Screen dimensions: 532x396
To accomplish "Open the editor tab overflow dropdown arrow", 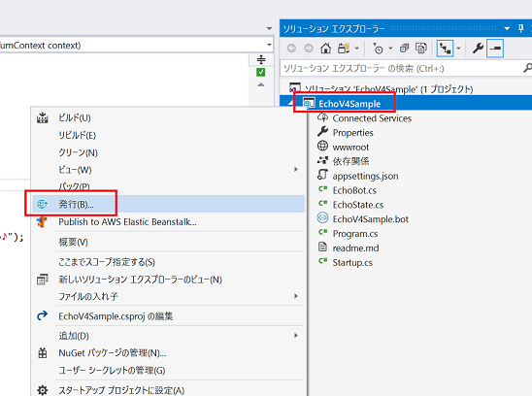I will [x=269, y=28].
